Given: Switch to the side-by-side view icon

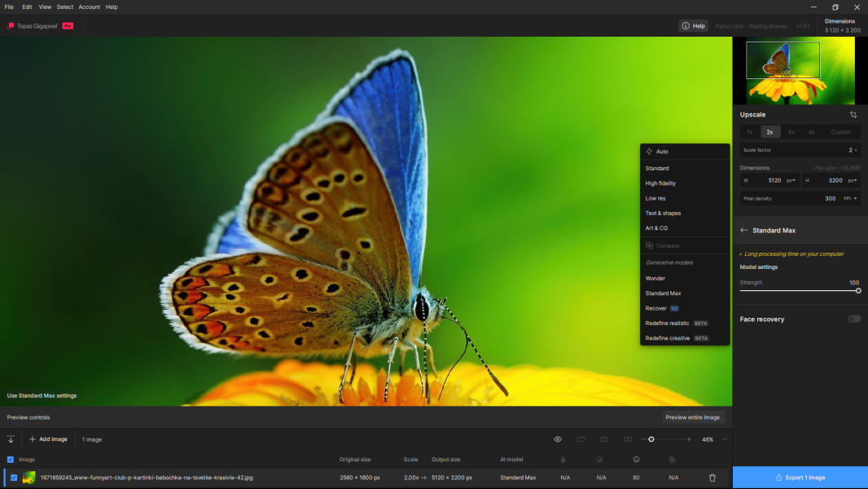Looking at the screenshot, I should point(628,439).
